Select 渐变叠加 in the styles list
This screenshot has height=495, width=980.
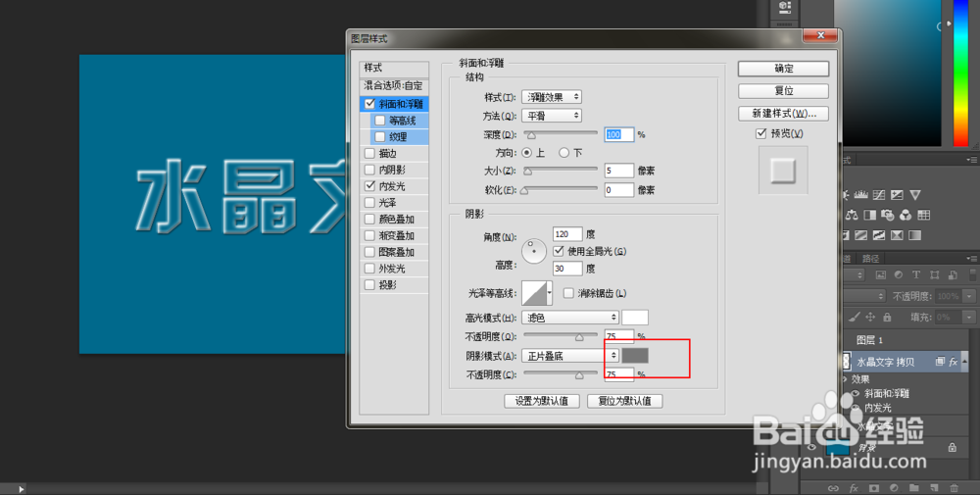click(x=394, y=235)
